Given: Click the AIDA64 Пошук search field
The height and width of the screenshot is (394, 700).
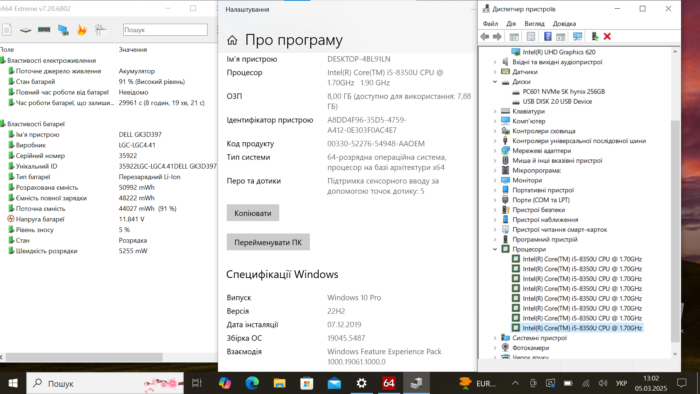Looking at the screenshot, I should (165, 30).
